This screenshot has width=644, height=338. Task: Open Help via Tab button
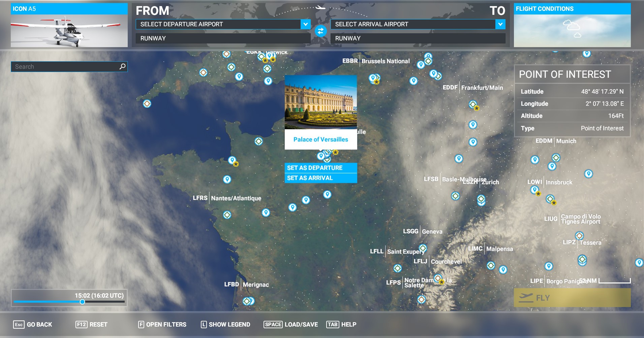(x=341, y=325)
